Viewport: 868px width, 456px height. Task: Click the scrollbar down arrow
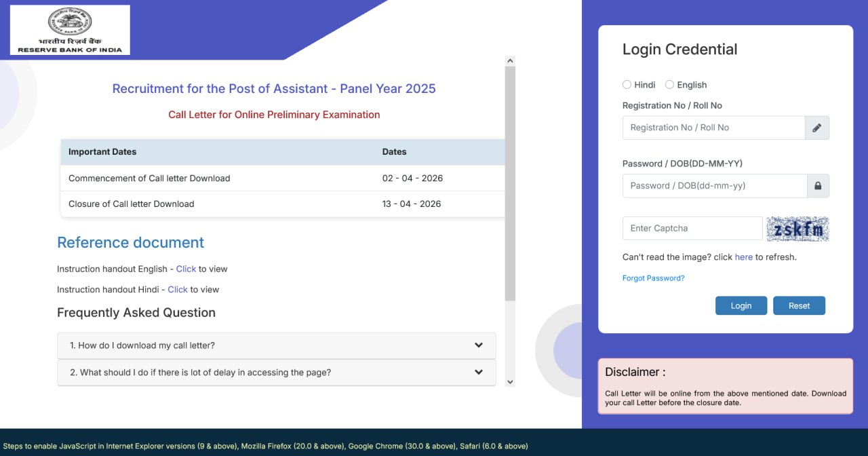510,381
